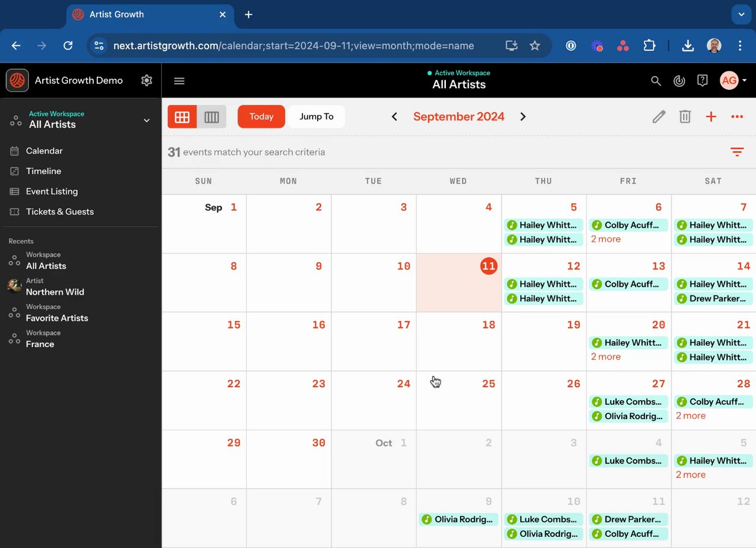
Task: Open Drew Parker event on October 11
Action: click(628, 519)
